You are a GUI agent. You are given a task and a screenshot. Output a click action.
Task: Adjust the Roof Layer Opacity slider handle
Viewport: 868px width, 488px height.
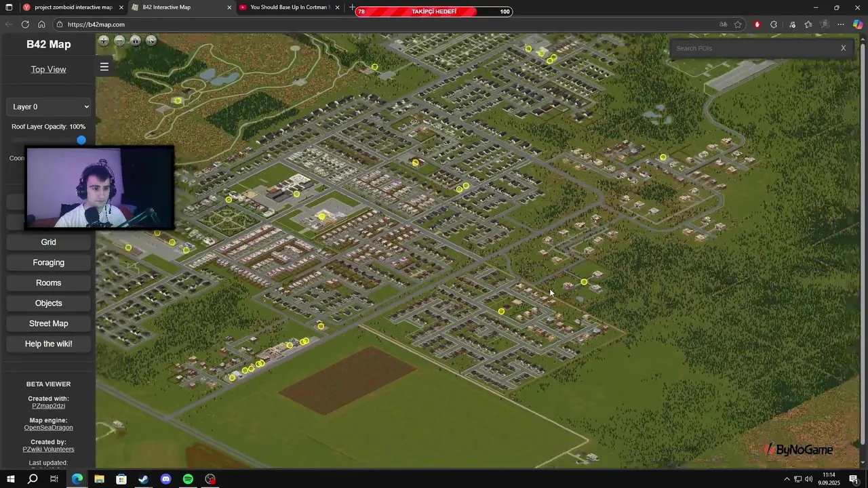(x=81, y=140)
